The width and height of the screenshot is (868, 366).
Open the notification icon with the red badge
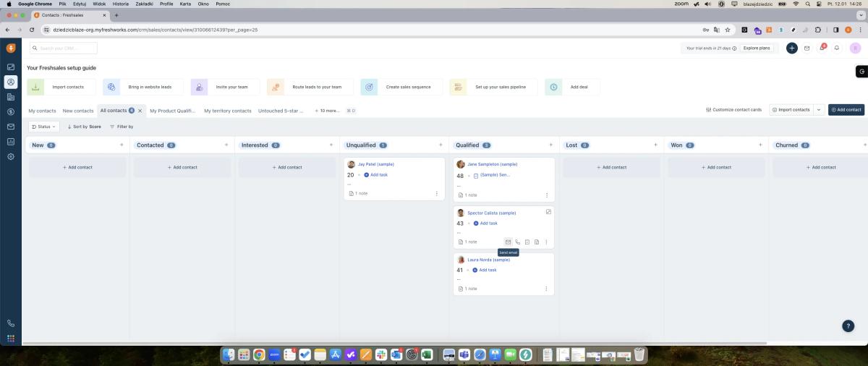coord(822,48)
